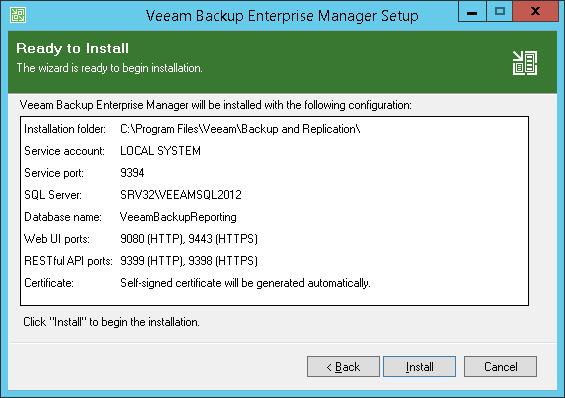
Task: Cancel the setup wizard
Action: 500,367
